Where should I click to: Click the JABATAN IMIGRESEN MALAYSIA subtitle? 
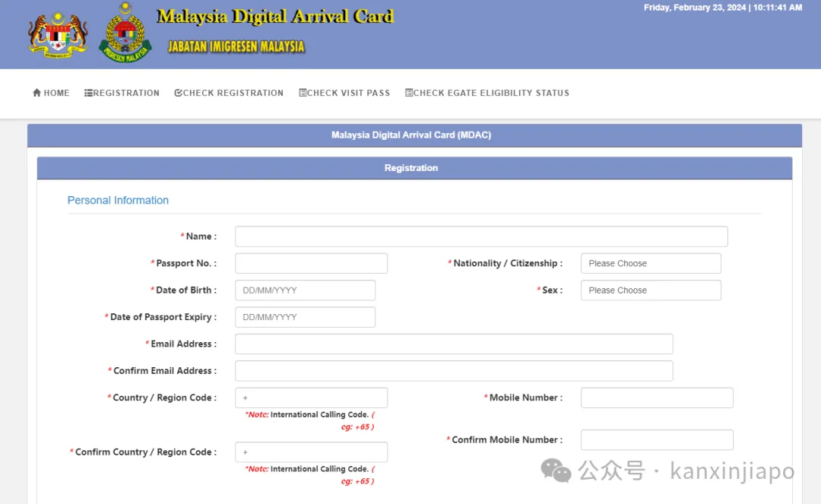pyautogui.click(x=236, y=46)
